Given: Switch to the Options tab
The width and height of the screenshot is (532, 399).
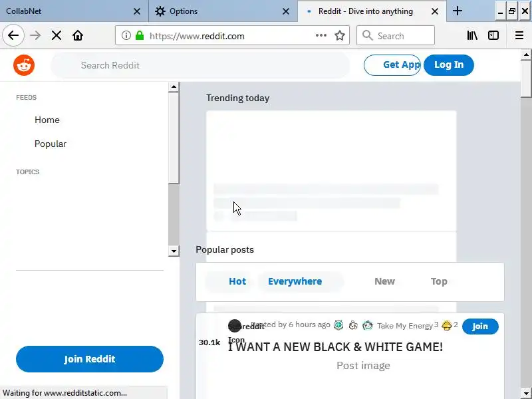Looking at the screenshot, I should click(x=223, y=11).
